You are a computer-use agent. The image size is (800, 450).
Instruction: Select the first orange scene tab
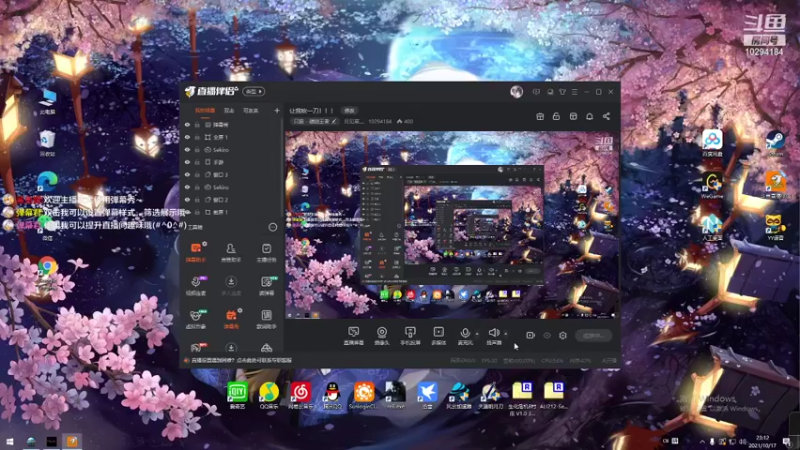coord(205,110)
